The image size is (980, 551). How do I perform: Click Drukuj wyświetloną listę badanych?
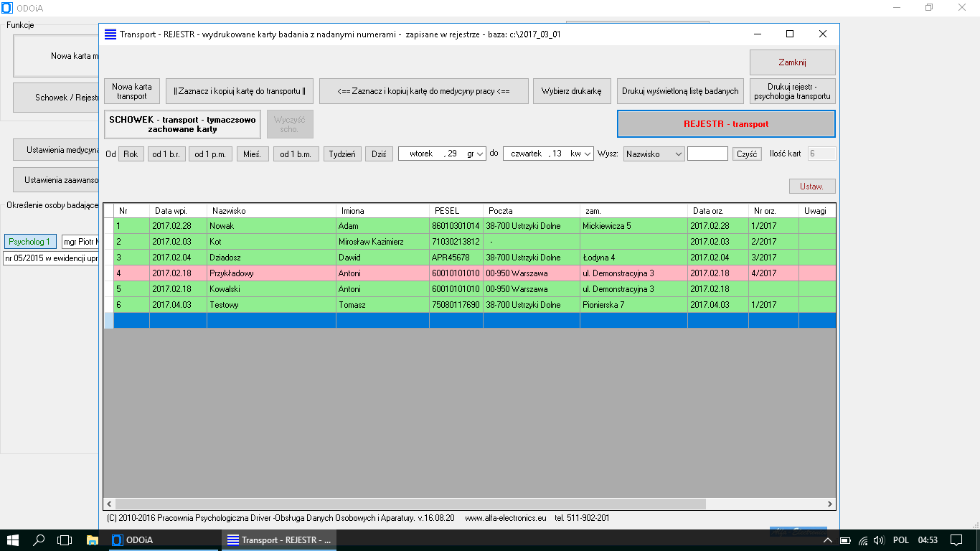click(x=680, y=91)
